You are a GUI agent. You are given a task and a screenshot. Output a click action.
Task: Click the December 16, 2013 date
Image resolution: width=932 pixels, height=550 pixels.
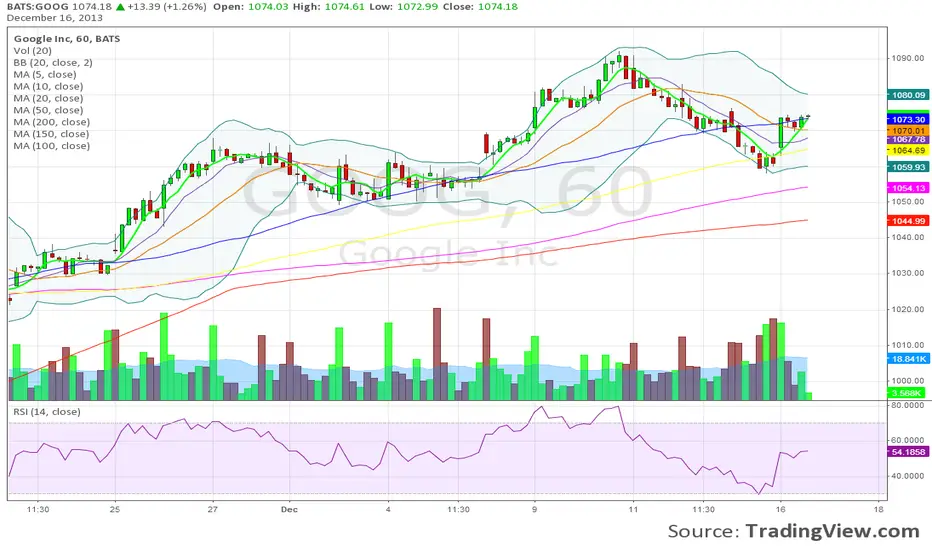[55, 18]
